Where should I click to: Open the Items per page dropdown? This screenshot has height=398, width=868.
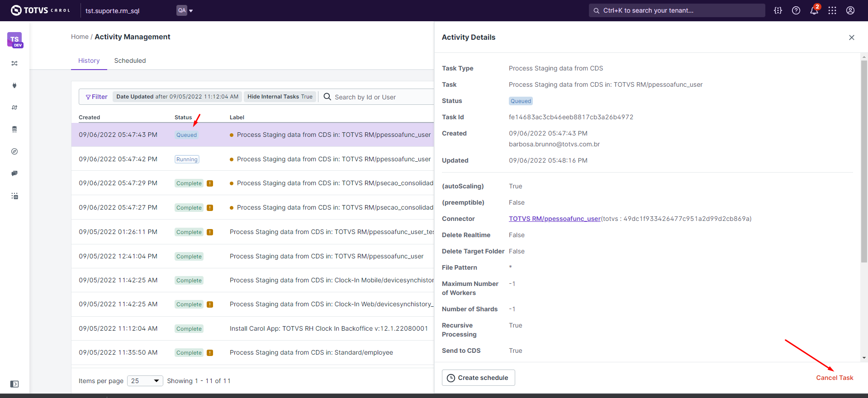coord(145,381)
